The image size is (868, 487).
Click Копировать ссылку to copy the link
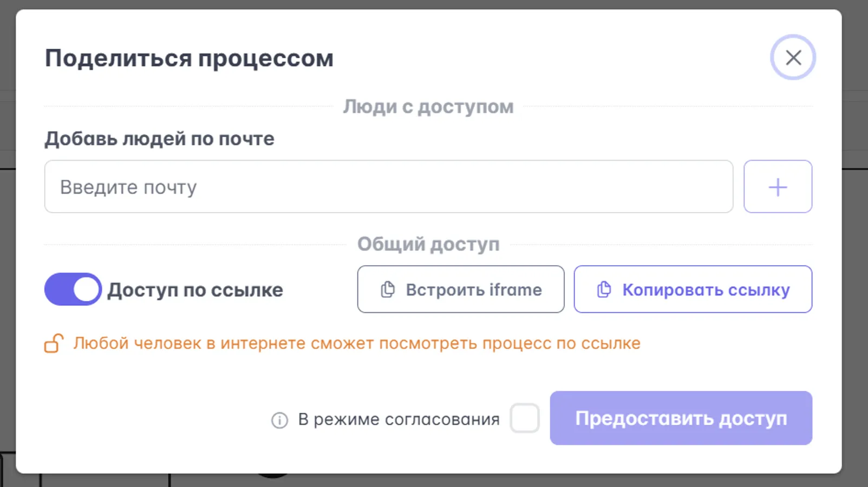click(693, 289)
